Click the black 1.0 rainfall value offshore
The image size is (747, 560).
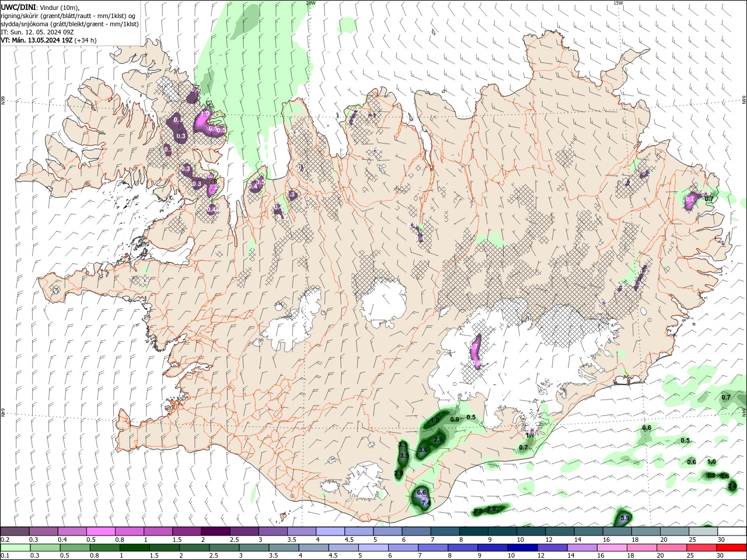(711, 462)
